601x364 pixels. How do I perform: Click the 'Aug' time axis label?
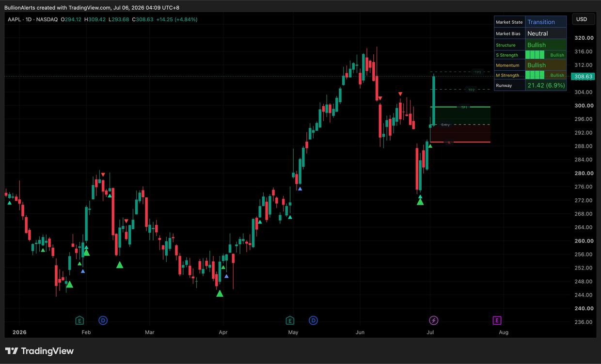(x=504, y=332)
